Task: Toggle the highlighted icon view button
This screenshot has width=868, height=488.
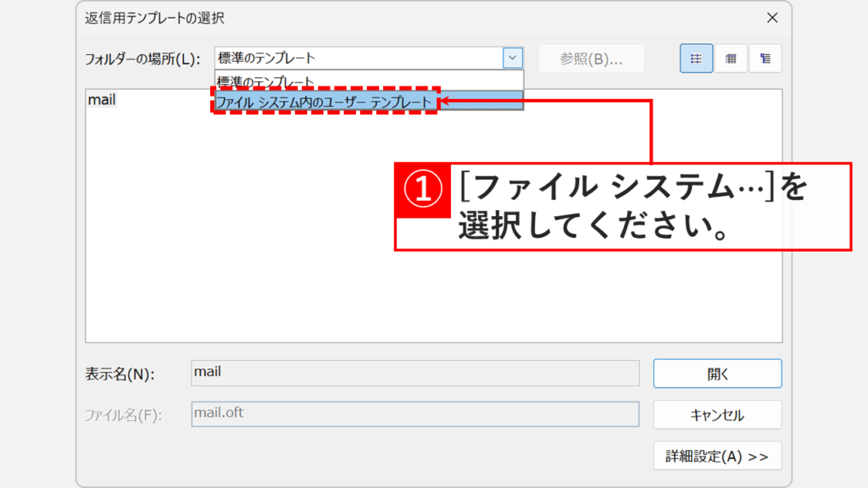Action: pos(696,58)
